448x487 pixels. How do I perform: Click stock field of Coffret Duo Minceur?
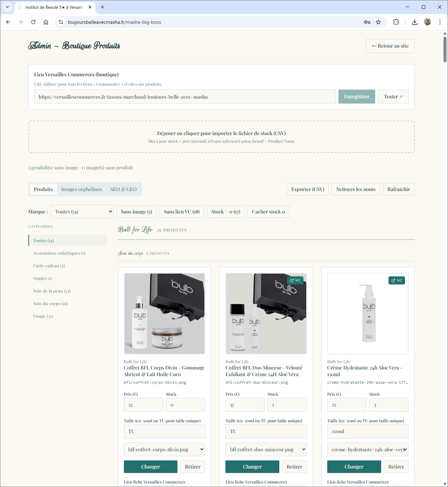pos(287,405)
